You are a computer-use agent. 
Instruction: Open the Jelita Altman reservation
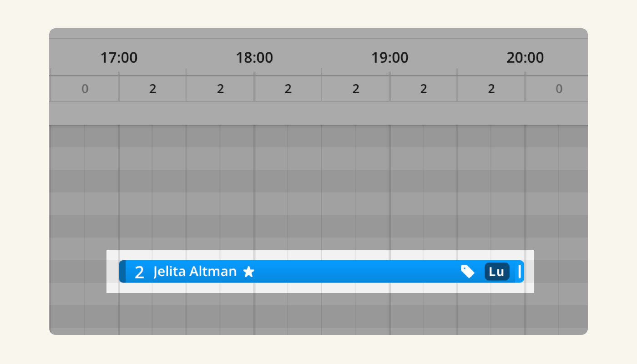(195, 272)
